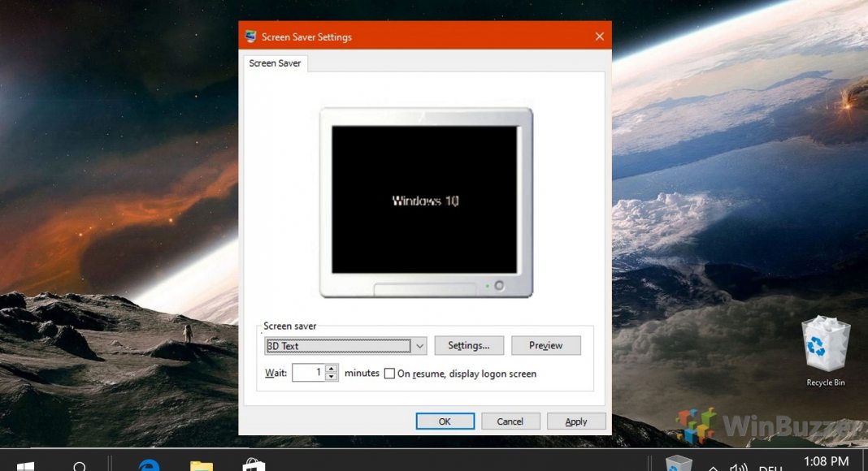Open Microsoft Edge from the taskbar
This screenshot has width=868, height=471.
click(149, 463)
